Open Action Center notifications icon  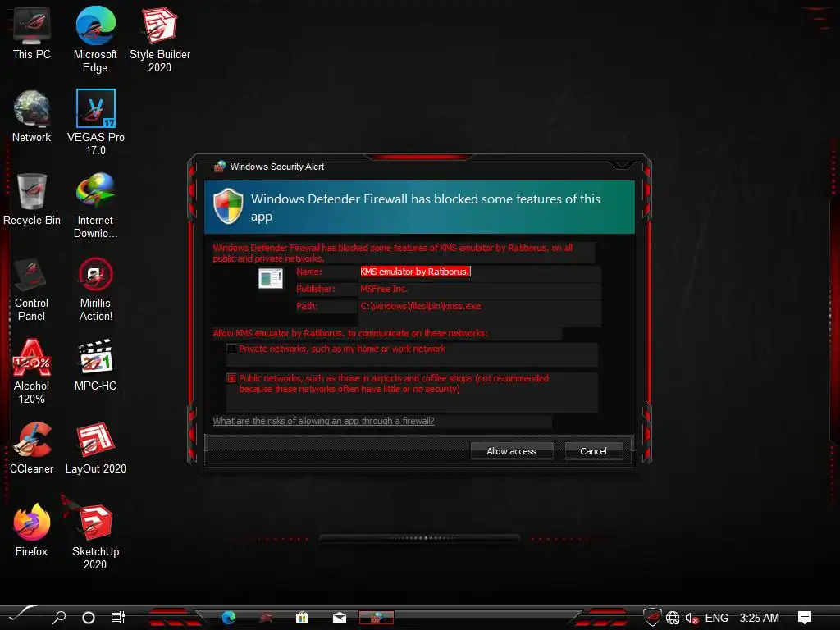pyautogui.click(x=804, y=618)
